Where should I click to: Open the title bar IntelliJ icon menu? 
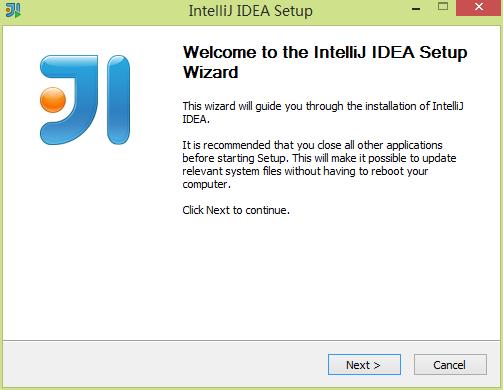click(13, 10)
